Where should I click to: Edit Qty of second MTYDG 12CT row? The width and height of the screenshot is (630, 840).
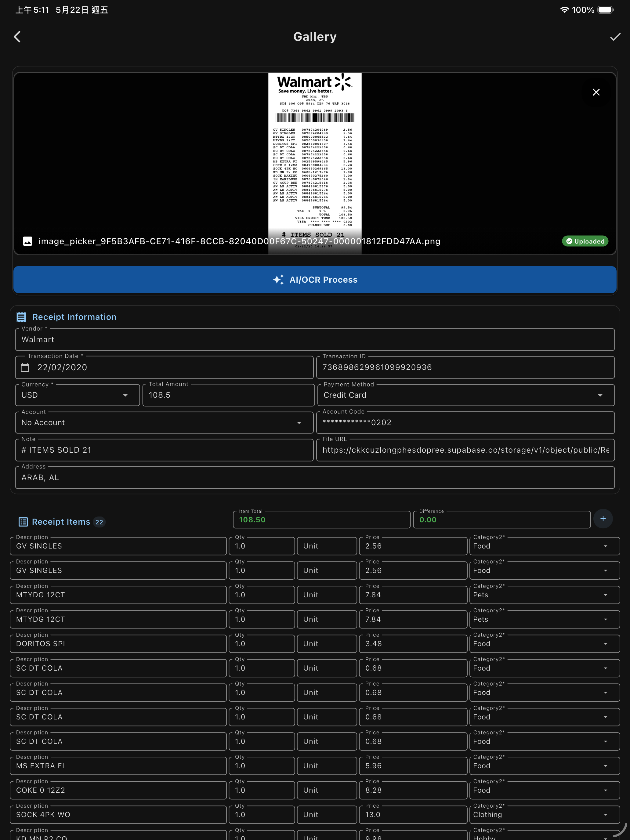coord(262,619)
